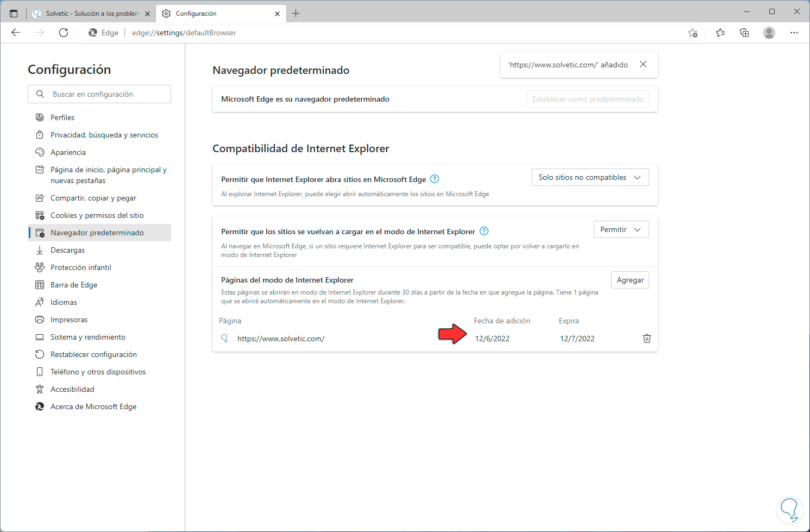Delete the solvetic.com page entry
This screenshot has width=810, height=532.
coord(646,339)
